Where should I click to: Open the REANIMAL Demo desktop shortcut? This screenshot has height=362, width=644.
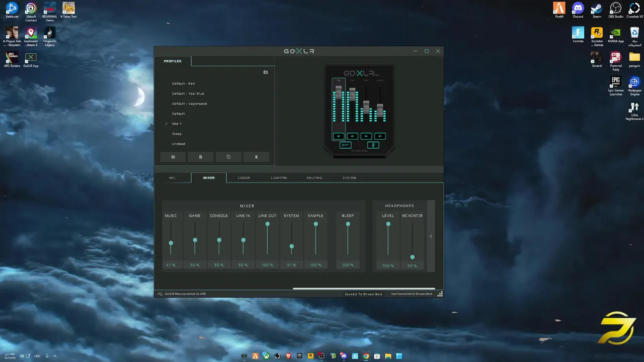point(50,12)
